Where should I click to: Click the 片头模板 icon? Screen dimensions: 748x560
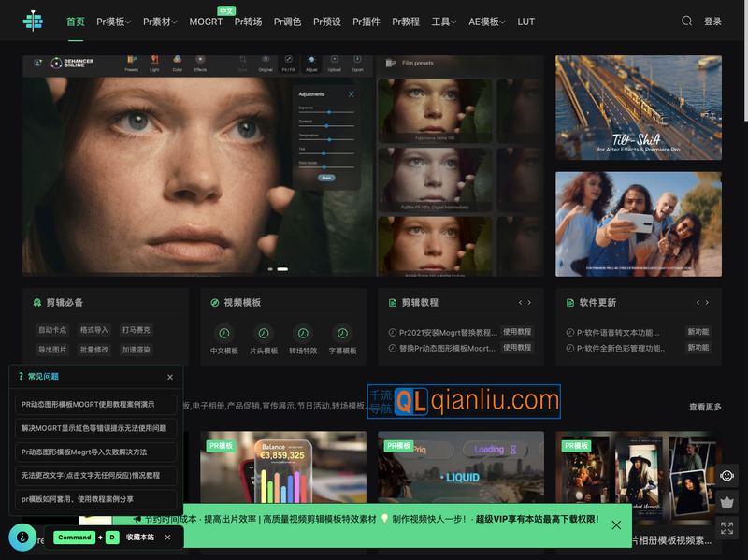coord(264,334)
